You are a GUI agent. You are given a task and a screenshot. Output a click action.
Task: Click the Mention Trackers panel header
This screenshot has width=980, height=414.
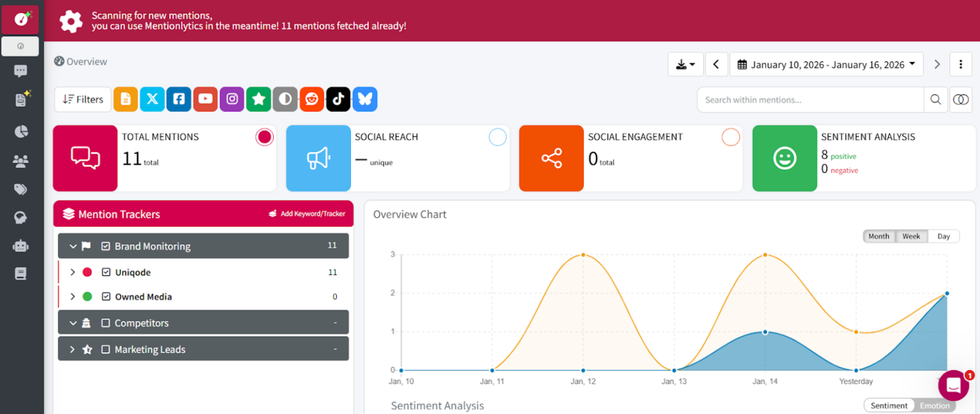coord(203,214)
